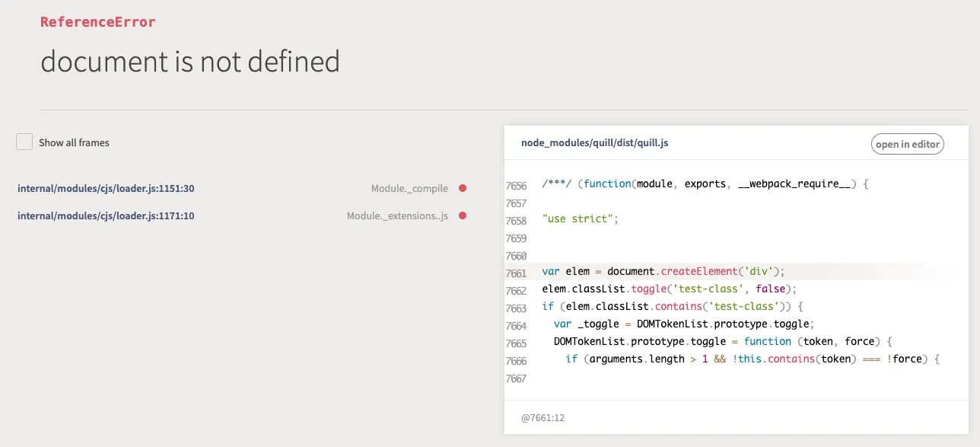Click line number 7664 in the gutter
980x447 pixels.
516,326
